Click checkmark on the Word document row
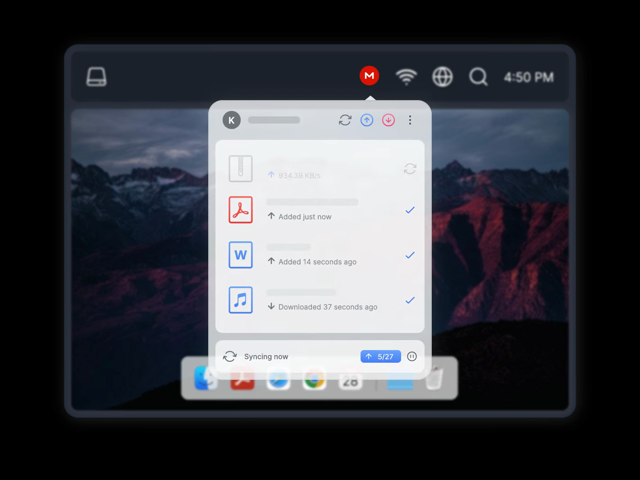Viewport: 640px width, 480px height. point(410,255)
